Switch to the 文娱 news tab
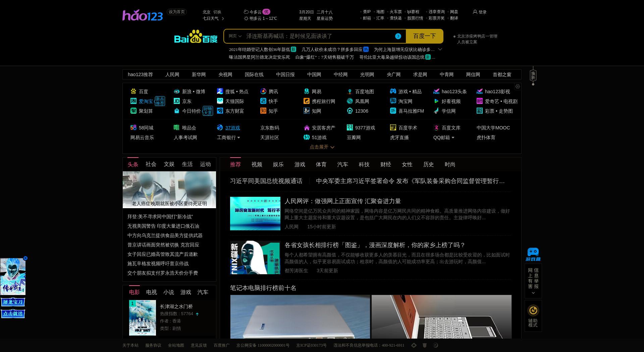This screenshot has width=644, height=352. (x=169, y=164)
